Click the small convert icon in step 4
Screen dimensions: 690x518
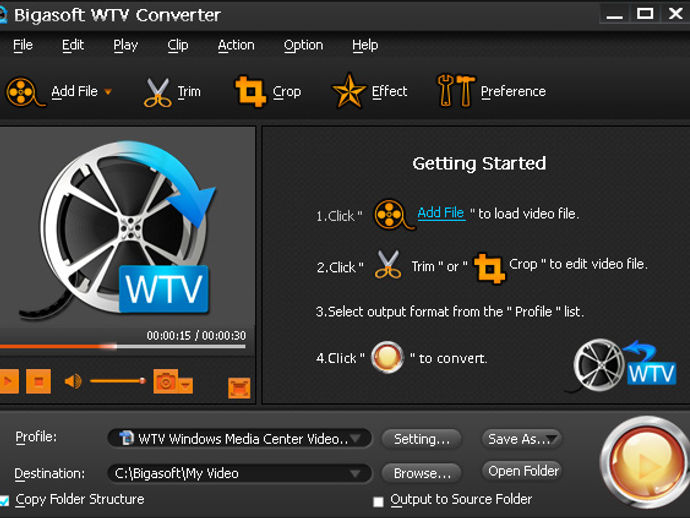point(387,357)
